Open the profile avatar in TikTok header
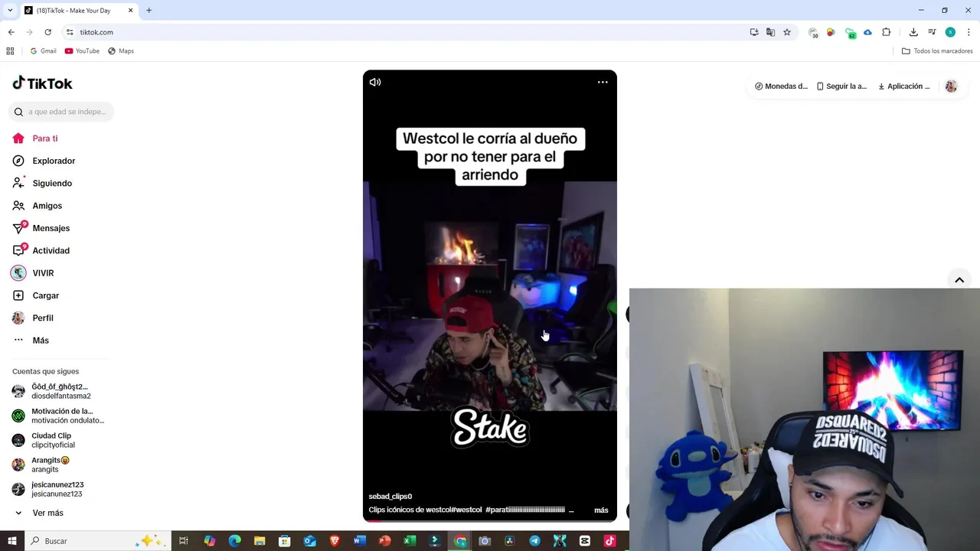Screen dimensions: 980x551 951,86
